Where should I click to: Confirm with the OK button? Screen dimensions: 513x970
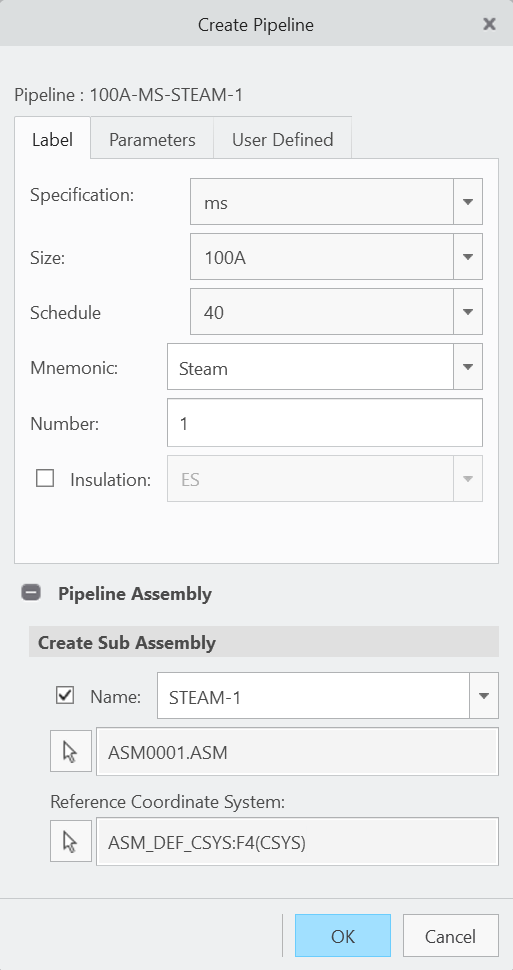tap(343, 936)
